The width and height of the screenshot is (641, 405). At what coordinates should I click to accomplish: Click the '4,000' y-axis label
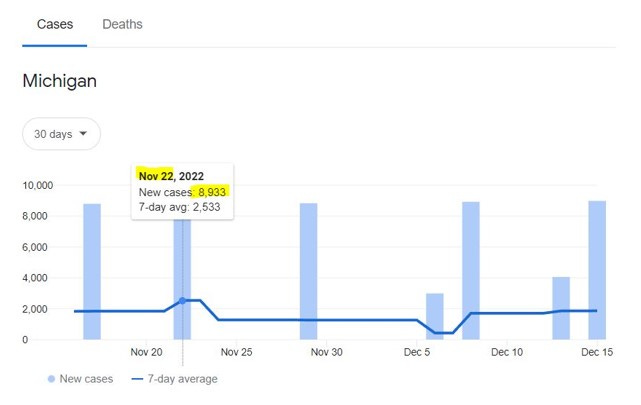click(x=35, y=278)
